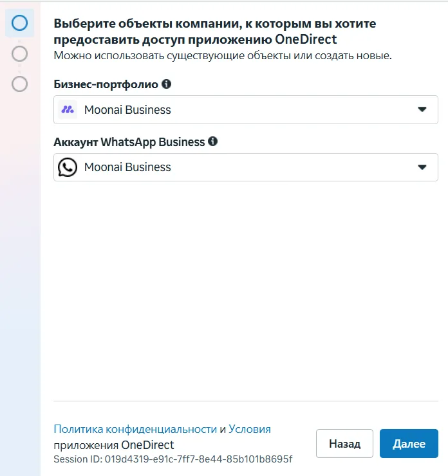Image resolution: width=448 pixels, height=476 pixels.
Task: Click the heading about OneDirect access
Action: tap(215, 32)
